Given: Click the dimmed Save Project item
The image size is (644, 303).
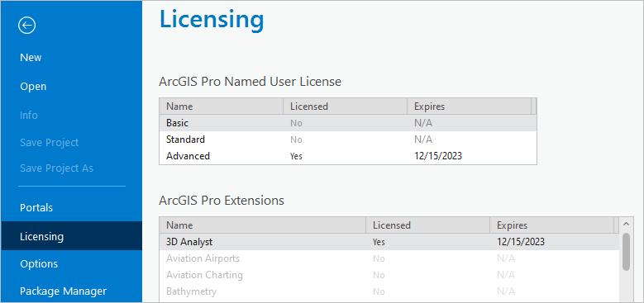Looking at the screenshot, I should pos(50,143).
